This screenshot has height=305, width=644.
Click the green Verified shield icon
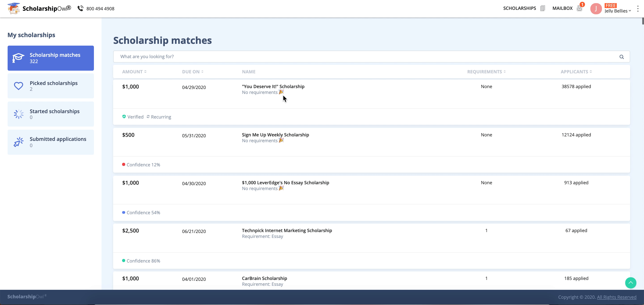pyautogui.click(x=124, y=116)
